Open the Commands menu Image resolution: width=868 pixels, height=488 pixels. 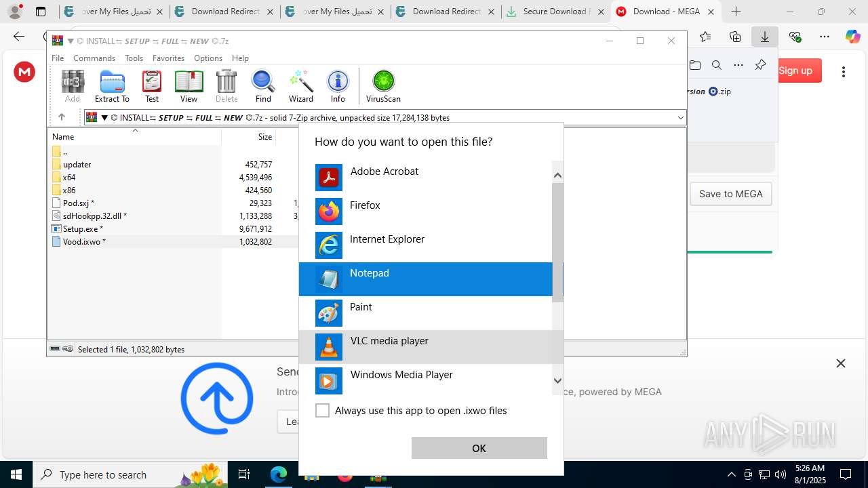94,58
